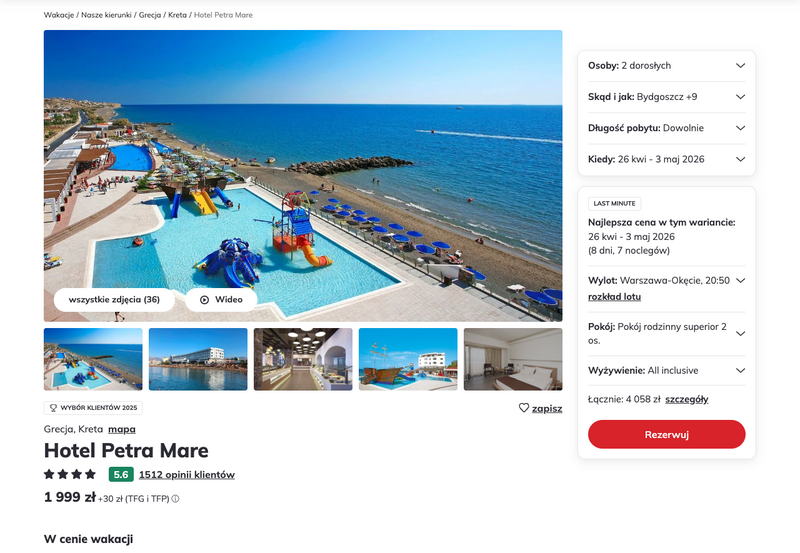
Task: Open wszystkie zdjęcia (36) gallery
Action: tap(114, 299)
